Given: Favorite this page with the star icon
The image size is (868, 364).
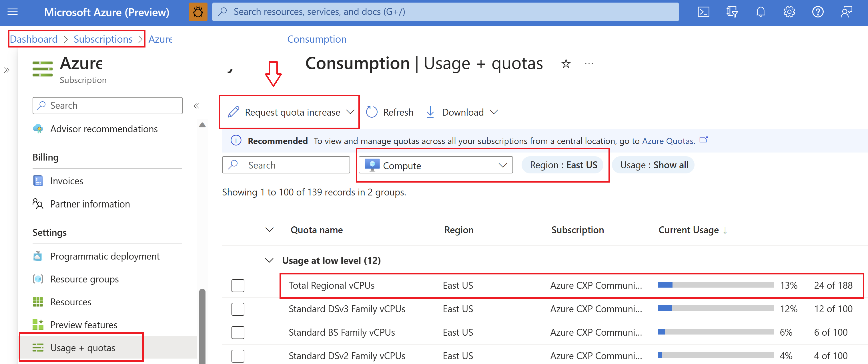Looking at the screenshot, I should pyautogui.click(x=566, y=64).
